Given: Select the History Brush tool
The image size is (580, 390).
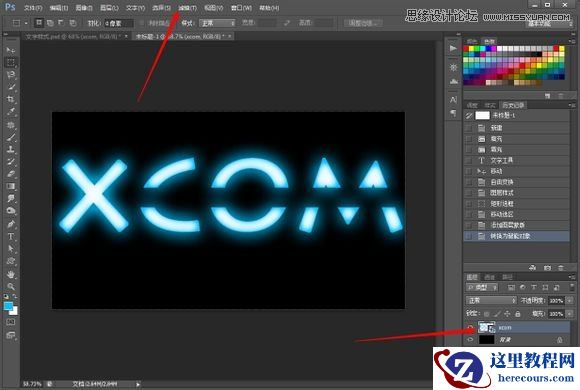Looking at the screenshot, I should click(x=11, y=162).
